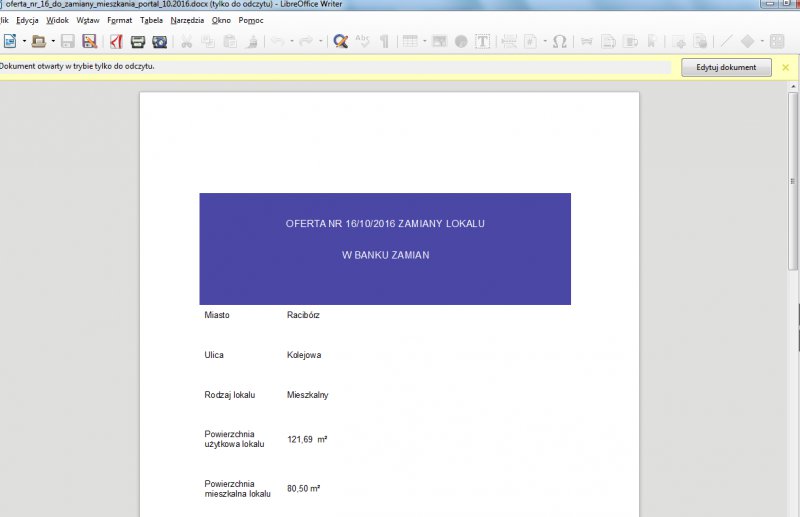Open the Find & Replace icon
Screen dimensions: 800x517
[x=340, y=41]
